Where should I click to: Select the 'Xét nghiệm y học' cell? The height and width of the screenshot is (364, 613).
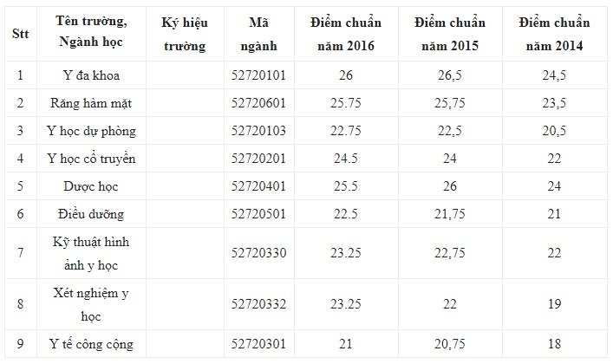[x=91, y=304]
